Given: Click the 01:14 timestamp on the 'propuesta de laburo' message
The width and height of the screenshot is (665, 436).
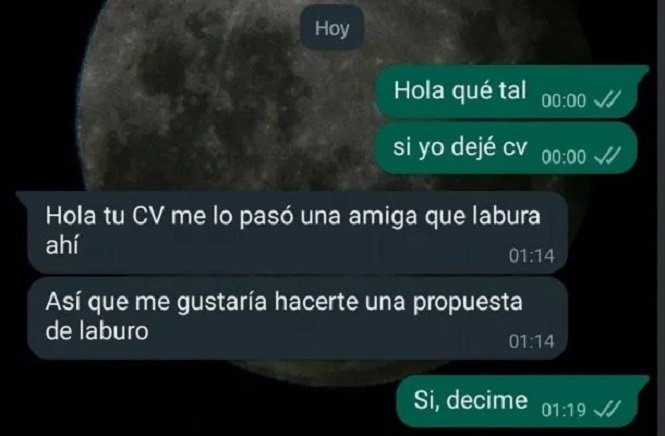Looking at the screenshot, I should point(531,341).
